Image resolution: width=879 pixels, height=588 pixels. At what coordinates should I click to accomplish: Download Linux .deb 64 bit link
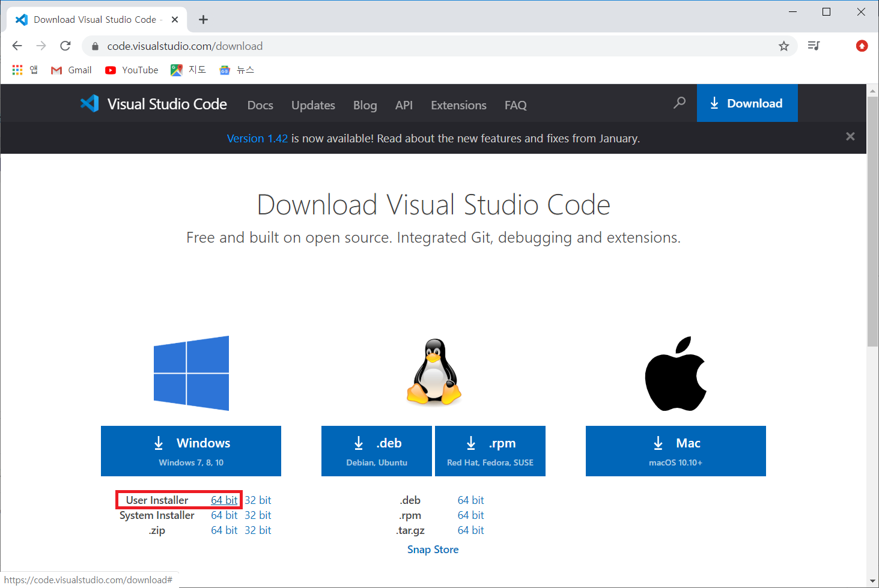click(x=470, y=500)
